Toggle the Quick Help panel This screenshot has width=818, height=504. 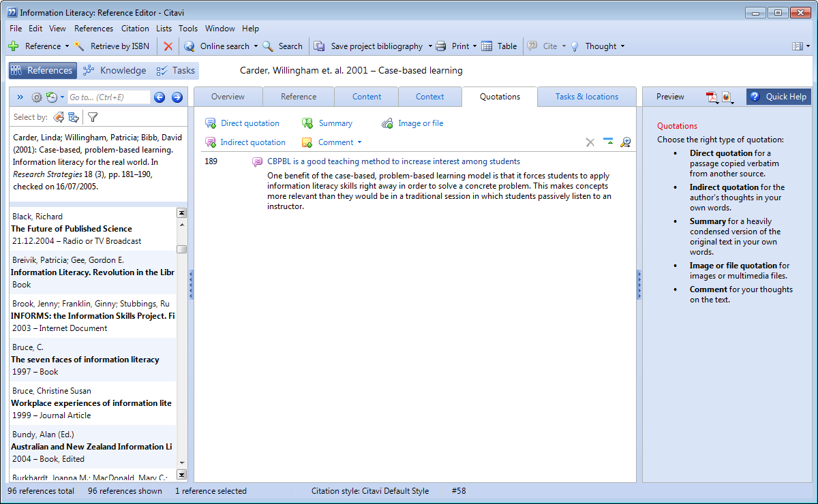click(778, 97)
